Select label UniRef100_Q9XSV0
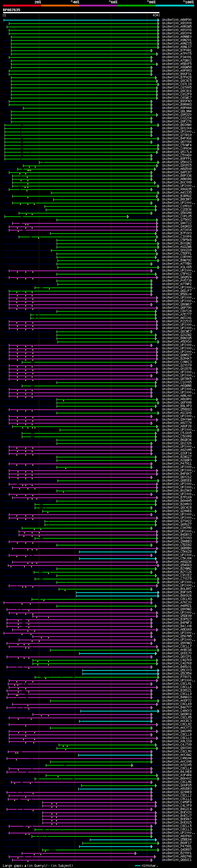This screenshot has width=197, height=868. 177,748
